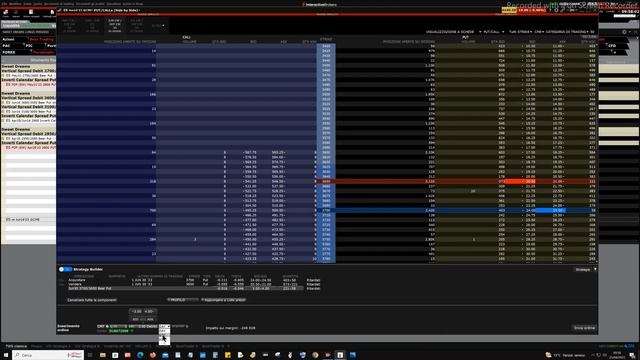Open File Explorer from taskbar
Viewport: 640px width, 360px height.
tap(102, 355)
